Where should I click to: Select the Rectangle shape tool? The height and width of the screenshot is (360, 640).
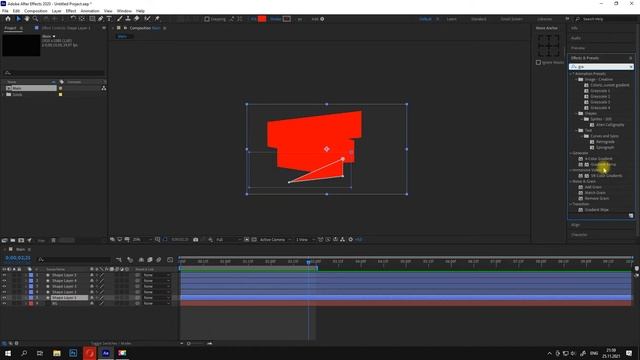click(92, 19)
